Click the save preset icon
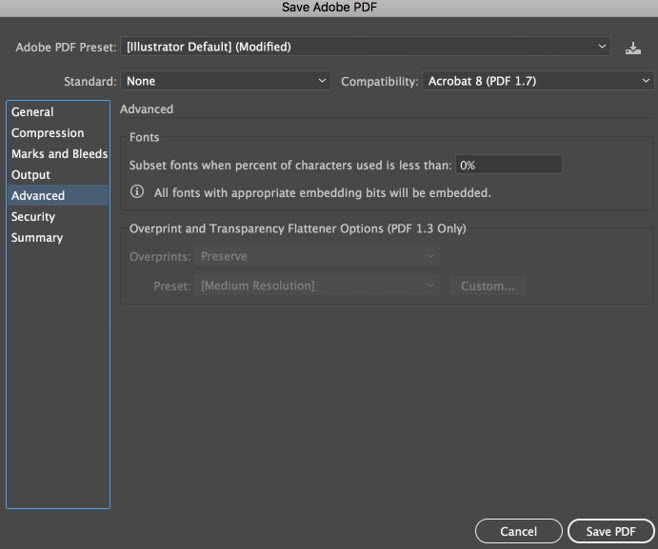658x549 pixels. tap(633, 47)
